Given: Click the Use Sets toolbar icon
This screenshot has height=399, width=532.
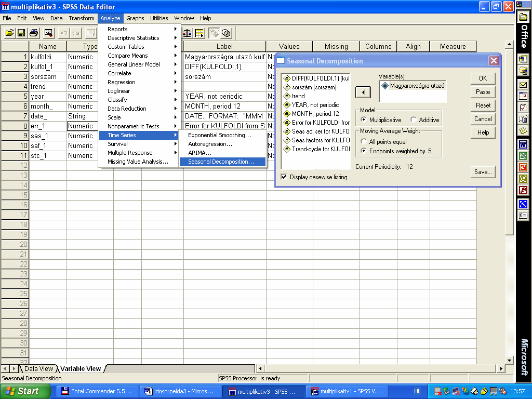Looking at the screenshot, I should pos(226,33).
